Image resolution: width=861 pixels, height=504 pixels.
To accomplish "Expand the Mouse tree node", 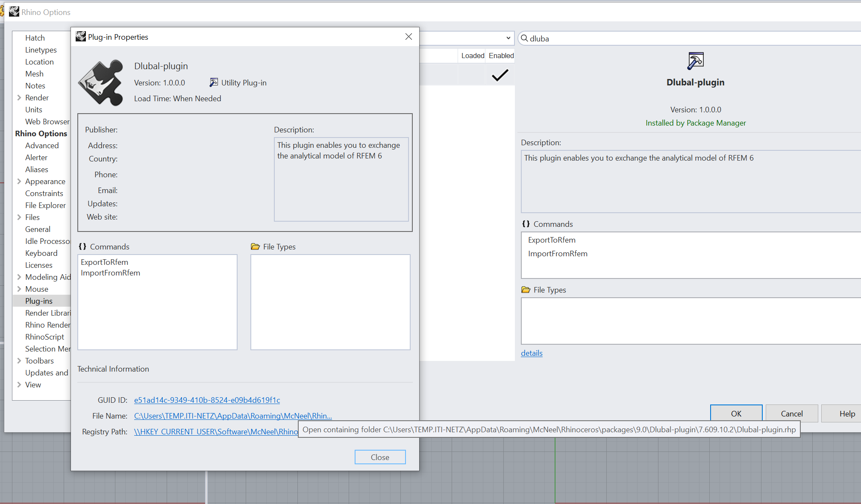I will pos(19,289).
